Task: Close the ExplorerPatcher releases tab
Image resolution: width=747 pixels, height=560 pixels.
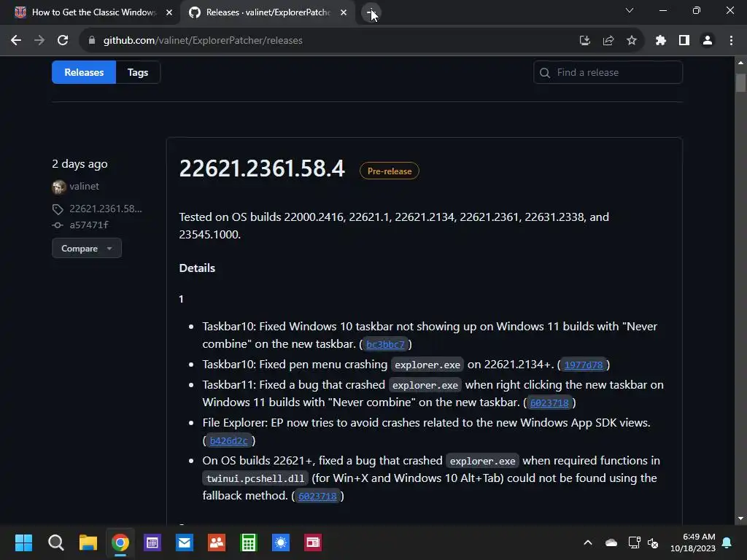Action: 344,12
